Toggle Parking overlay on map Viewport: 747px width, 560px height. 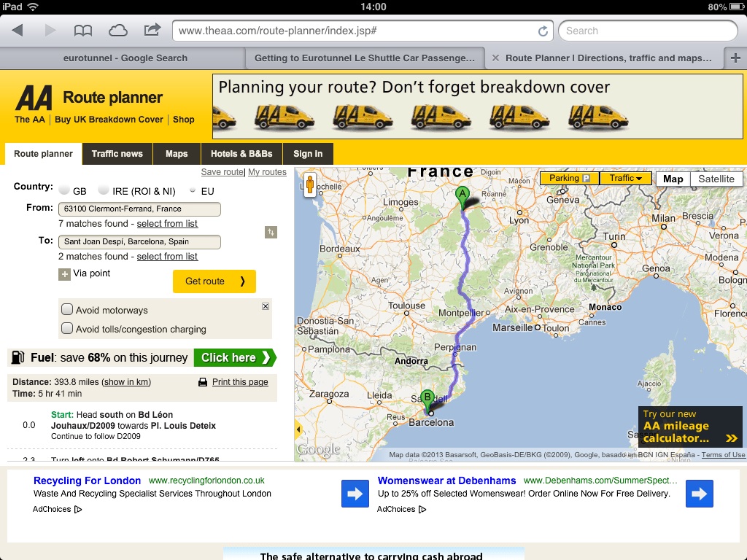pos(569,178)
